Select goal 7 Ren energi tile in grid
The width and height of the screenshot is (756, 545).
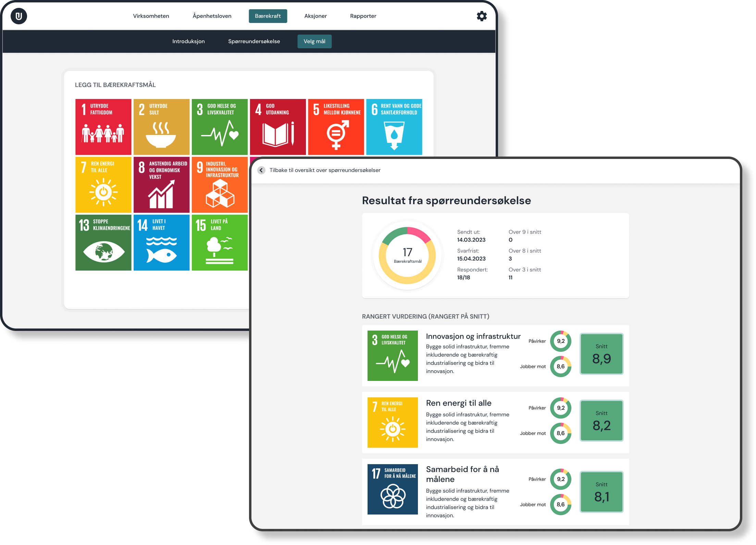point(103,185)
